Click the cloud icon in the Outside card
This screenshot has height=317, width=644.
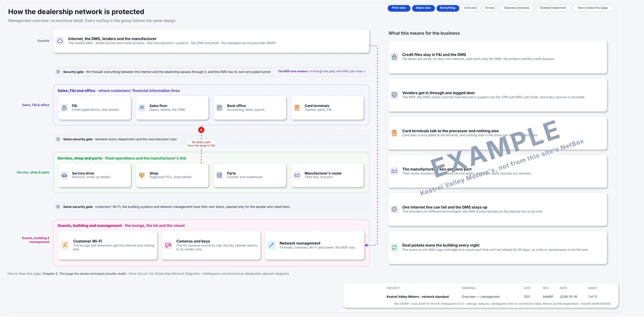coord(60,41)
